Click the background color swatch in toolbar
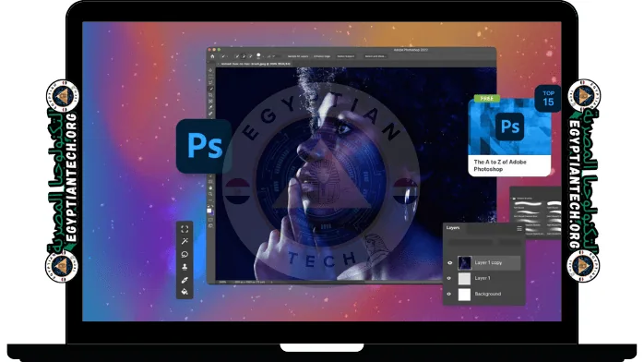644x362 pixels. coord(212,213)
